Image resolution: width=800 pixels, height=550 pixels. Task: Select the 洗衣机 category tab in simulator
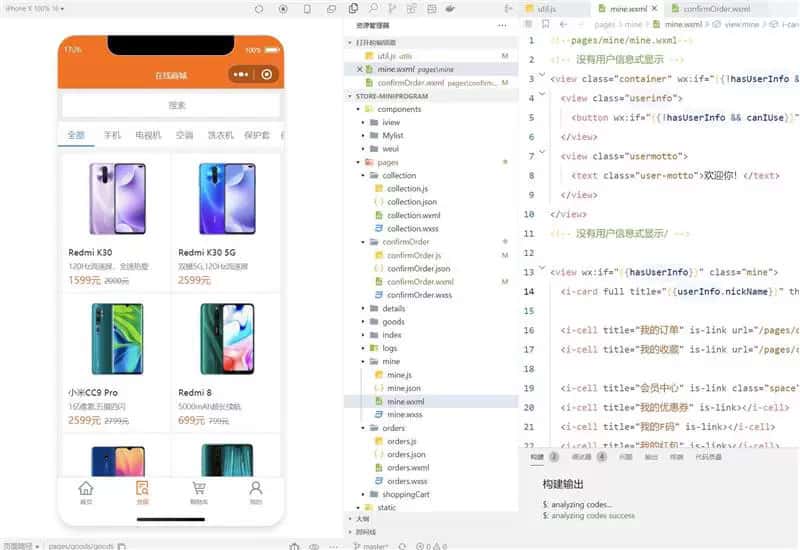(x=220, y=135)
